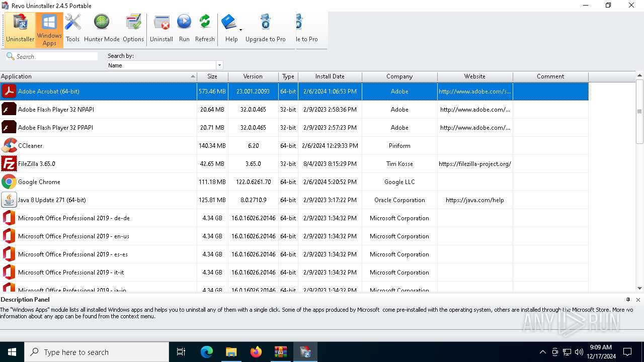Sort by Size column header
Viewport: 644px width, 362px height.
(x=212, y=76)
